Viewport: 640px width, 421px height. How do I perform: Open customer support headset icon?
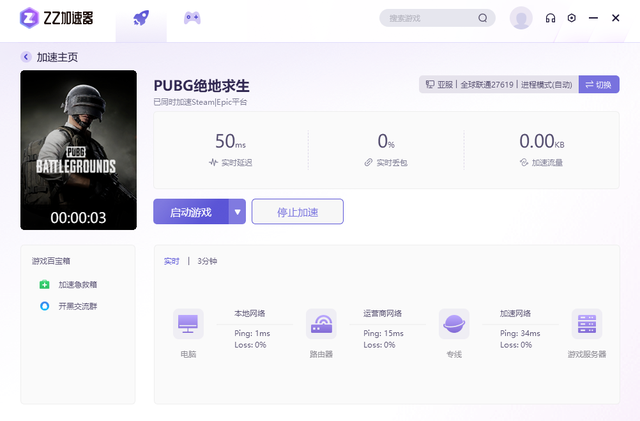(550, 18)
